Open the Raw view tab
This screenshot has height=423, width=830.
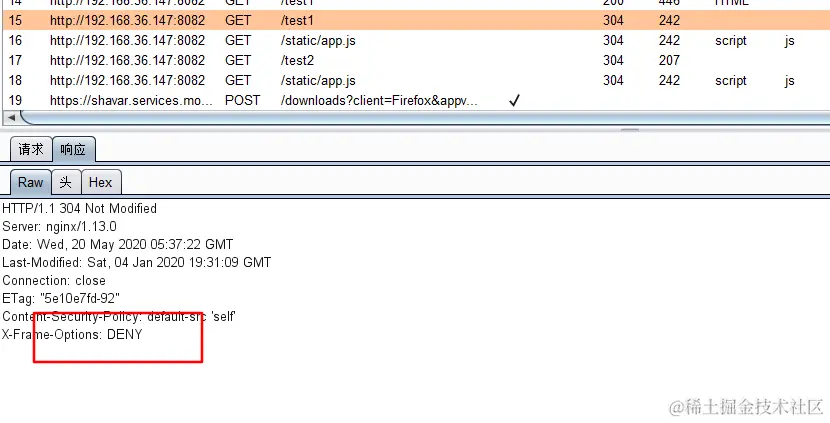(30, 183)
